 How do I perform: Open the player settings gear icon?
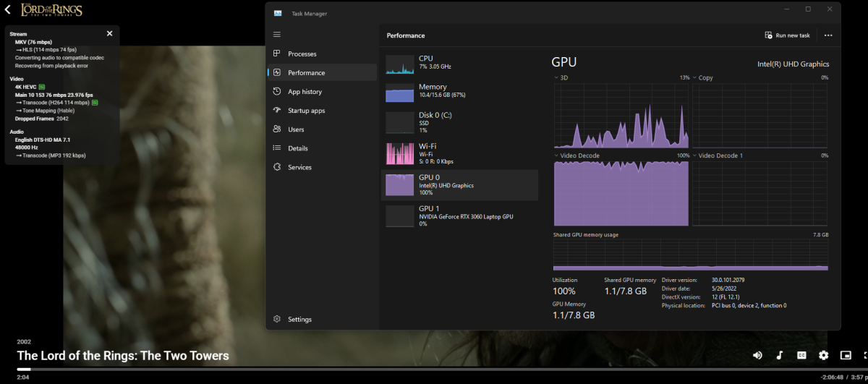click(823, 355)
